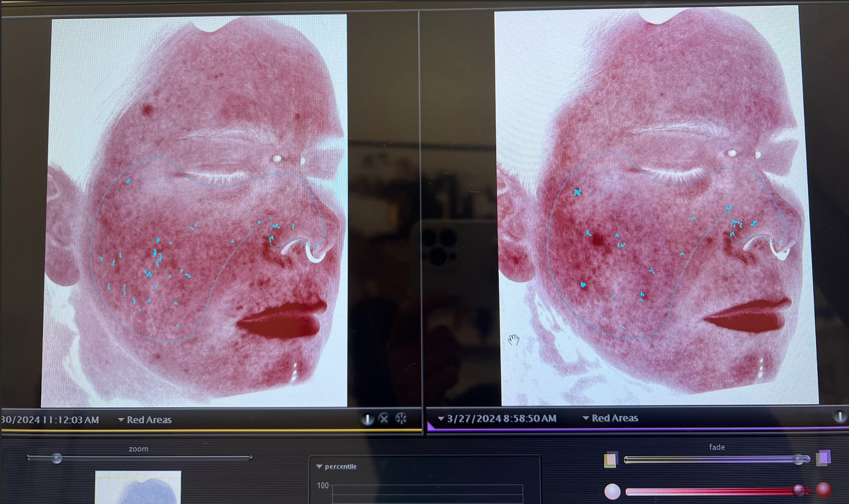Click the face thumbnail preview below zoom
Screen dimensions: 849x504
(x=138, y=487)
